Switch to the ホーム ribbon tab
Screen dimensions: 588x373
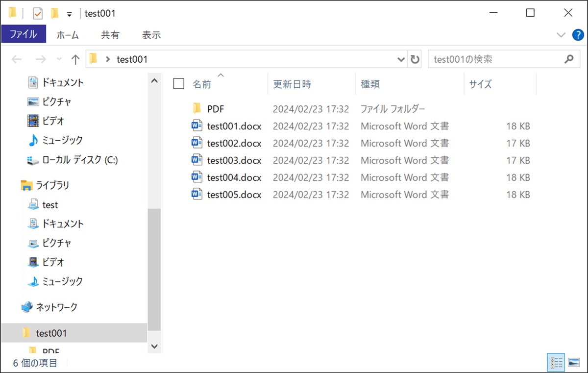(x=68, y=35)
